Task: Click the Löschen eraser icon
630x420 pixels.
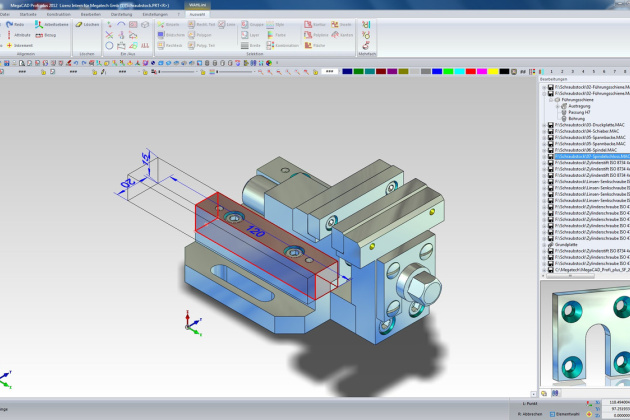Action: [79, 24]
